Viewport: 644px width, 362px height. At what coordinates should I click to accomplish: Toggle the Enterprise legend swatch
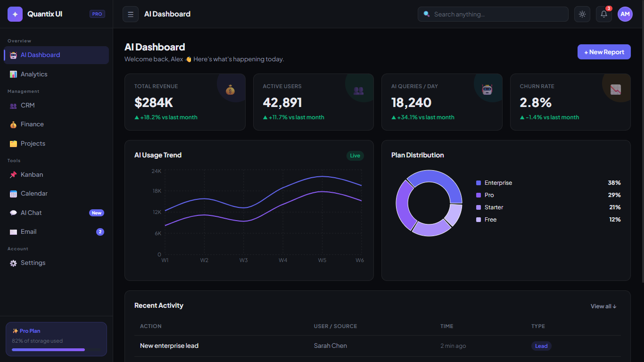[x=479, y=183]
